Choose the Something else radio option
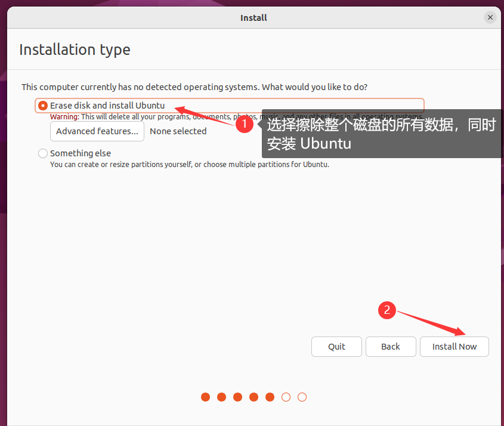 point(43,153)
